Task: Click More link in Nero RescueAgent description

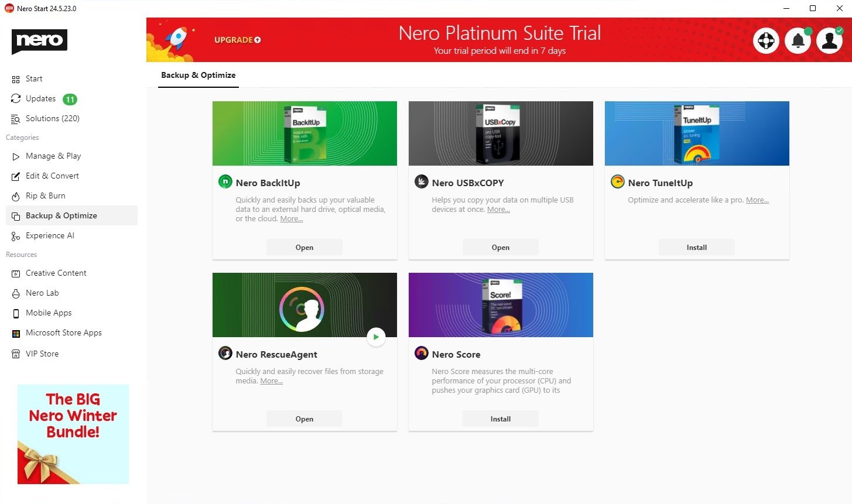Action: pos(272,381)
